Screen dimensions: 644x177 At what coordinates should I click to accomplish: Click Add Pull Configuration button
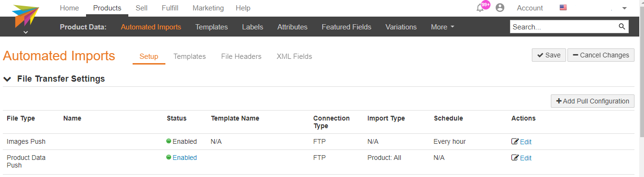click(x=592, y=101)
